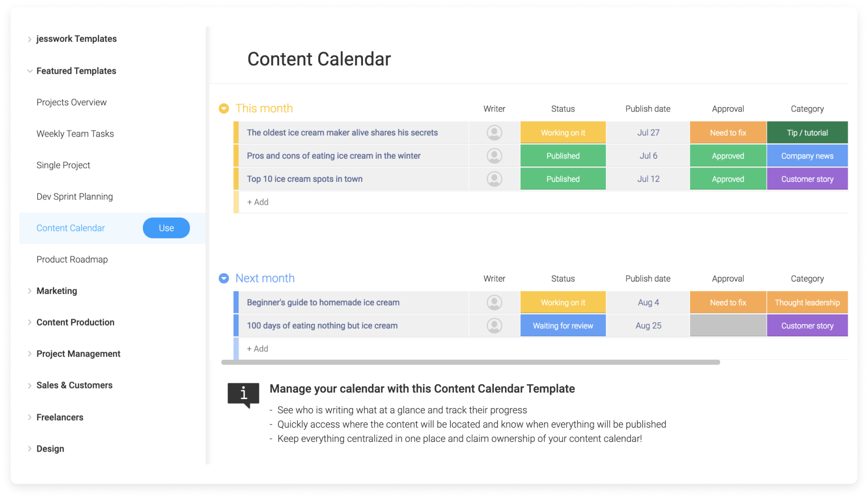Collapse the Featured Templates section
Image resolution: width=868 pixels, height=498 pixels.
pos(30,71)
